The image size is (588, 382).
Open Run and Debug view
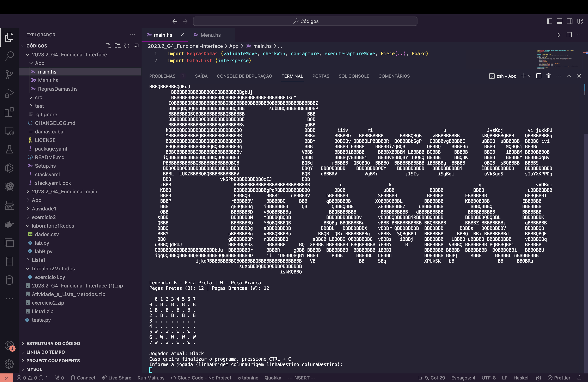9,93
